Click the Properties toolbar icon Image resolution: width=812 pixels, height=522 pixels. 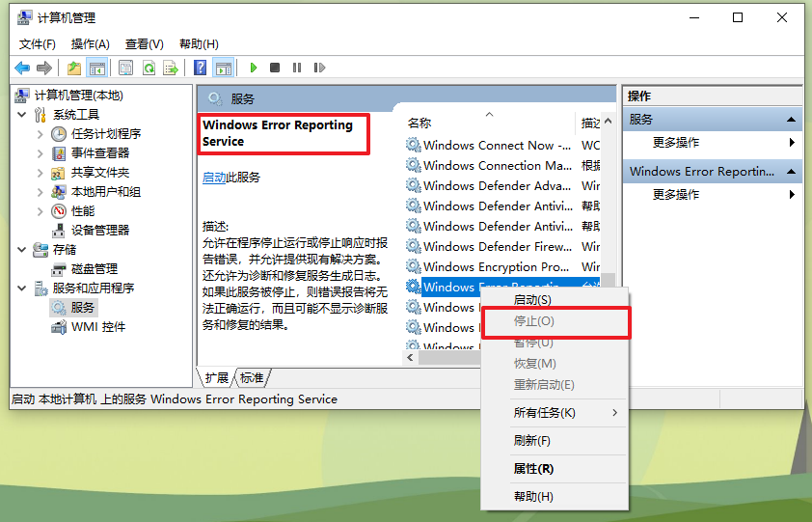tap(125, 68)
